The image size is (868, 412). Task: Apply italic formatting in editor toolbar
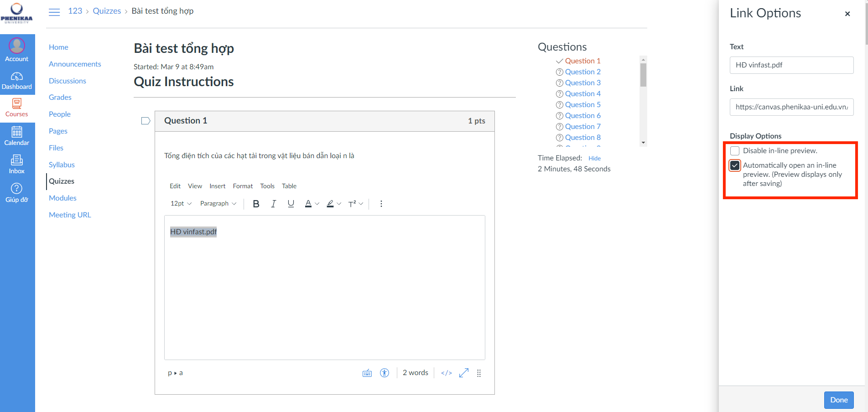pos(273,204)
